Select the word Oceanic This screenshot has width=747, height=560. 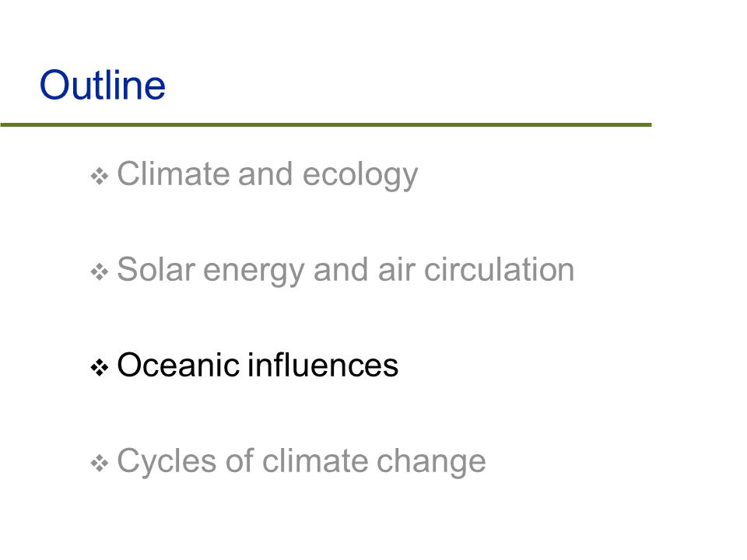(178, 366)
